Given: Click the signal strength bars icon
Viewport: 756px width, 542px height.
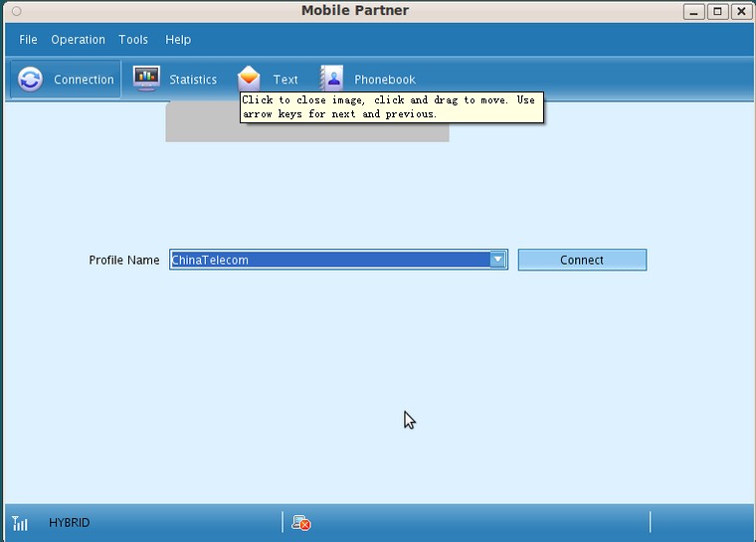Looking at the screenshot, I should 20,523.
